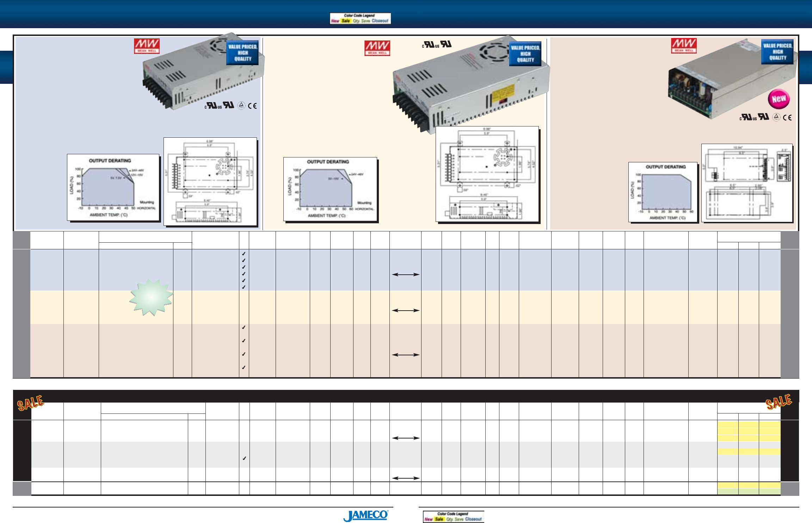Click the green starburst graphic in the table
The width and height of the screenshot is (812, 523).
[151, 297]
